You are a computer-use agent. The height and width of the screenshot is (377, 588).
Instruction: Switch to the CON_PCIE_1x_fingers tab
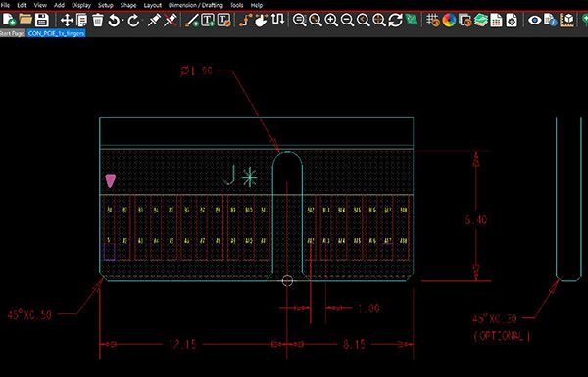point(56,33)
